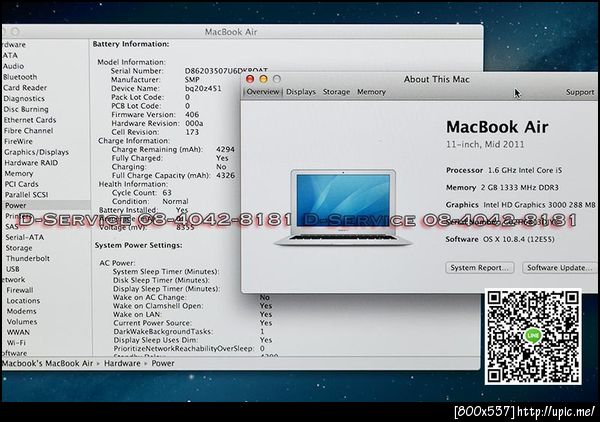Click the Battery Information heading
The height and width of the screenshot is (422, 600).
131,44
